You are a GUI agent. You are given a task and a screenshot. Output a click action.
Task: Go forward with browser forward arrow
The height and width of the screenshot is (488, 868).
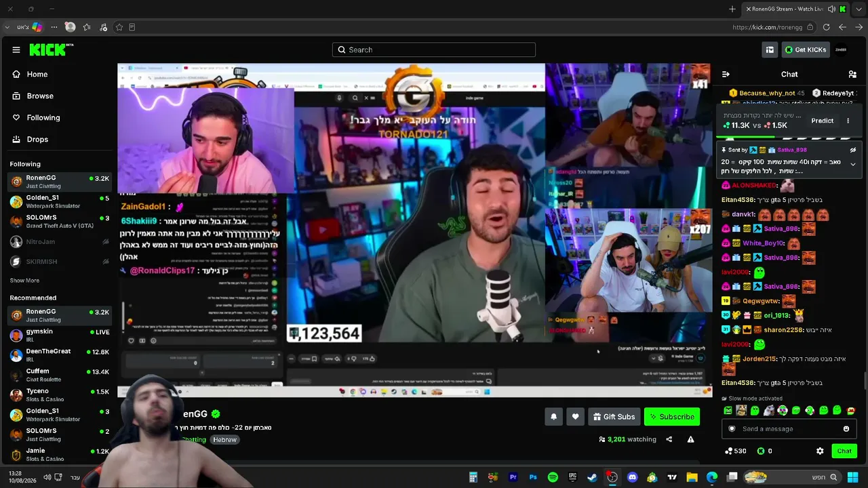(x=860, y=27)
